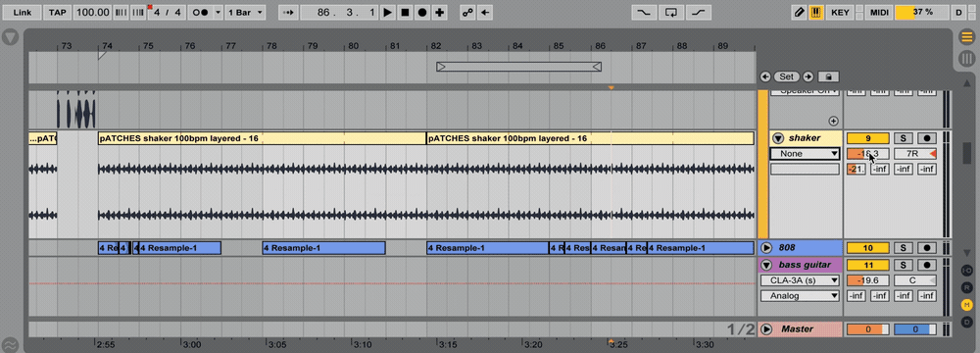Arm the bass guitar track for recording
Image resolution: width=980 pixels, height=353 pixels.
(x=927, y=265)
